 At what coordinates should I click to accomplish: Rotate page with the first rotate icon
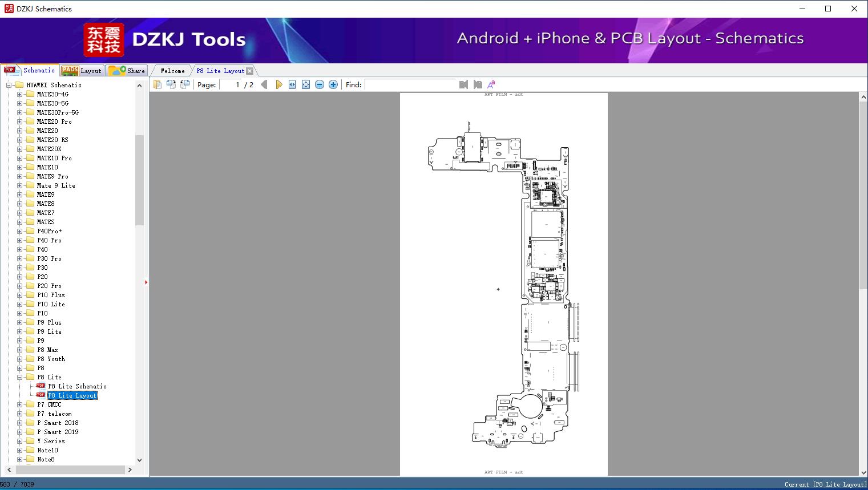171,84
